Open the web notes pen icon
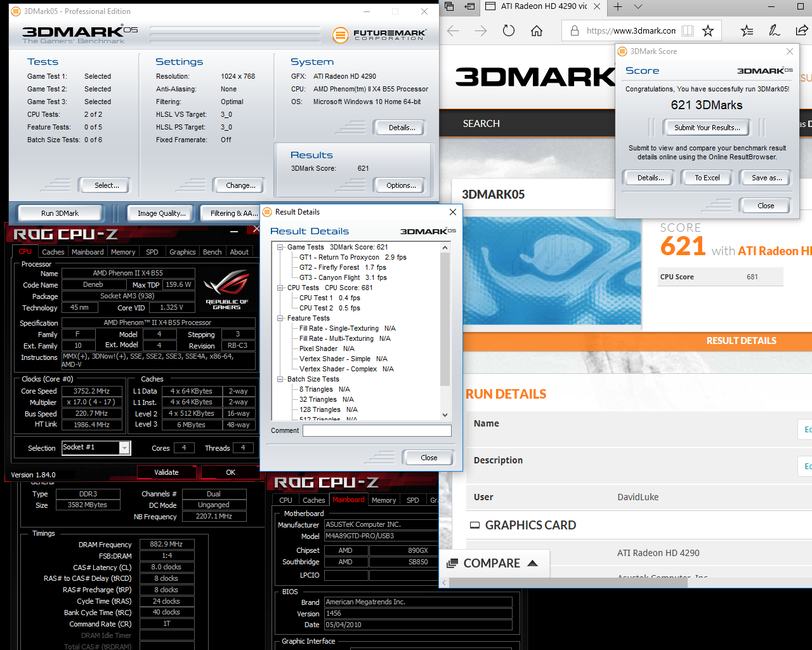The height and width of the screenshot is (650, 812). pyautogui.click(x=775, y=30)
